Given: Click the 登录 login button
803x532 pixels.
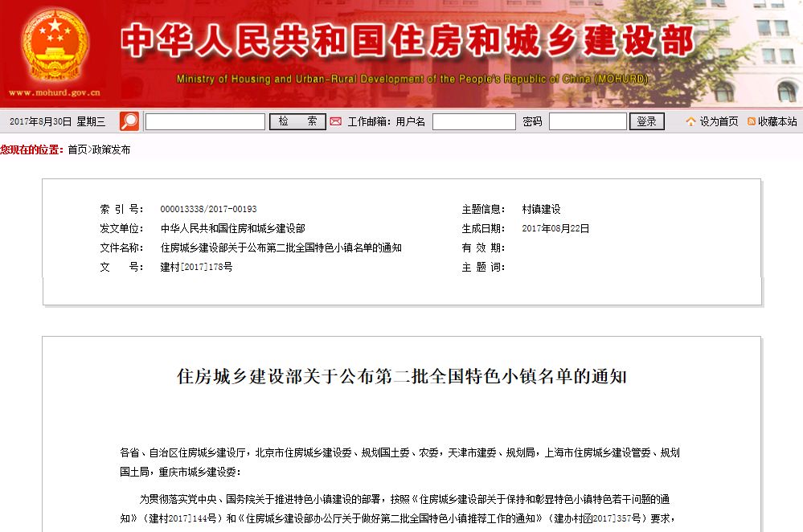Looking at the screenshot, I should coord(646,121).
